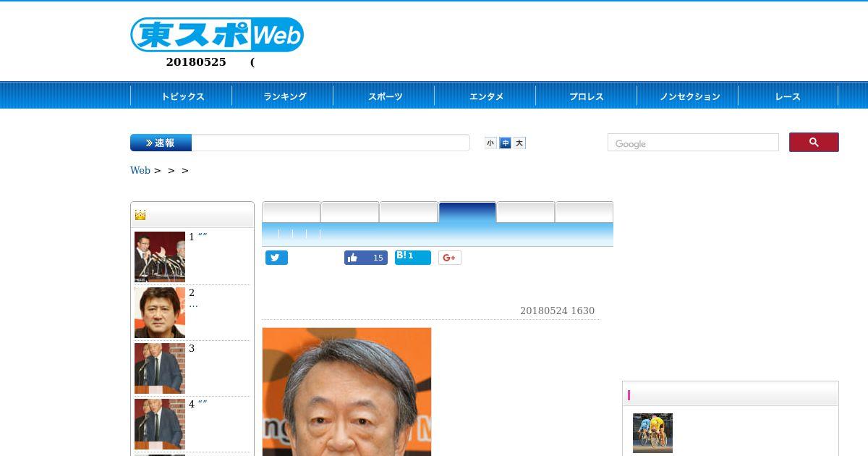Viewport: 868px width, 456px height.
Task: Open the レース menu
Action: (788, 96)
